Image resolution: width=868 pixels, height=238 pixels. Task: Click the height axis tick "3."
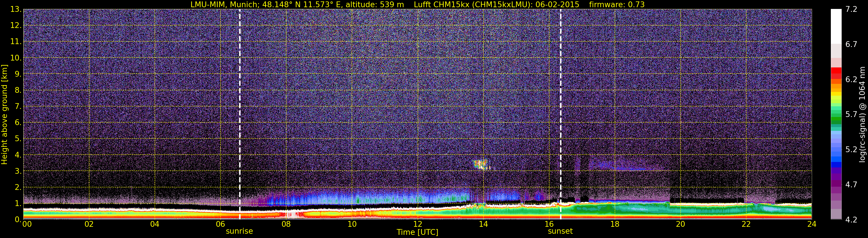tap(18, 171)
